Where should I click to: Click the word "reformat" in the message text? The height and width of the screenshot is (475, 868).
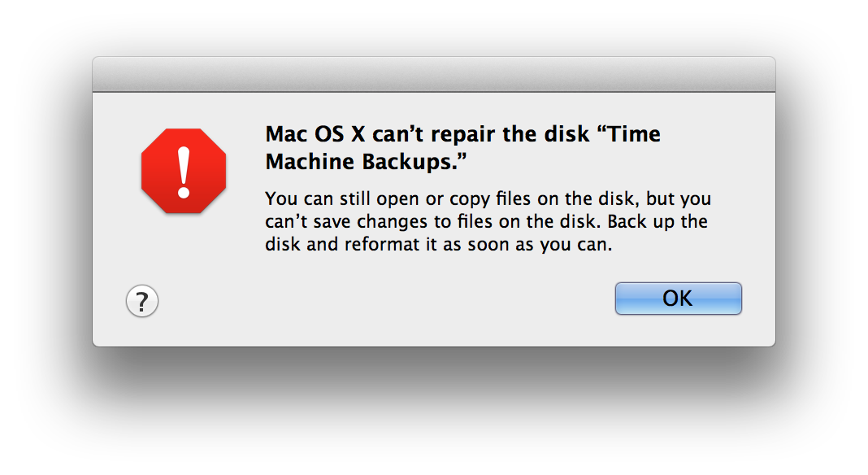pos(382,245)
